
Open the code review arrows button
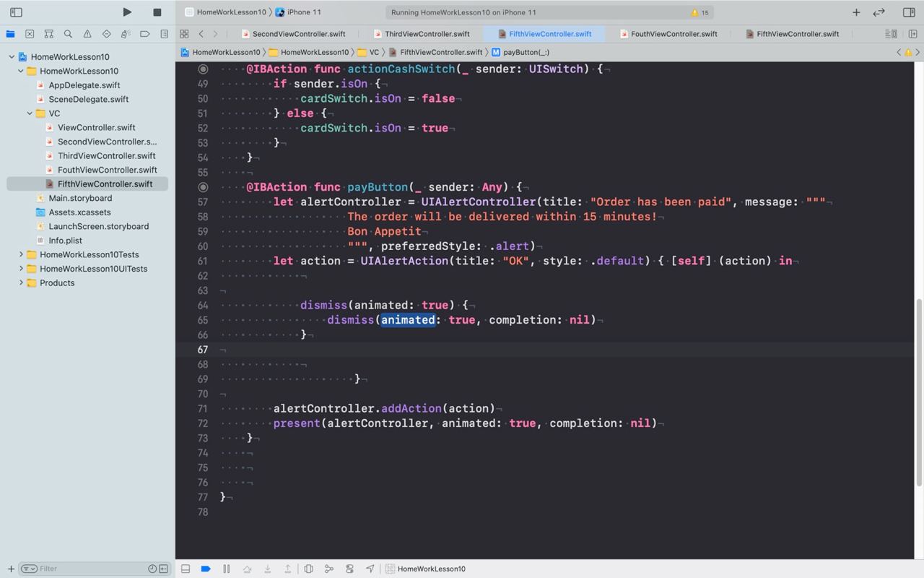pyautogui.click(x=879, y=12)
